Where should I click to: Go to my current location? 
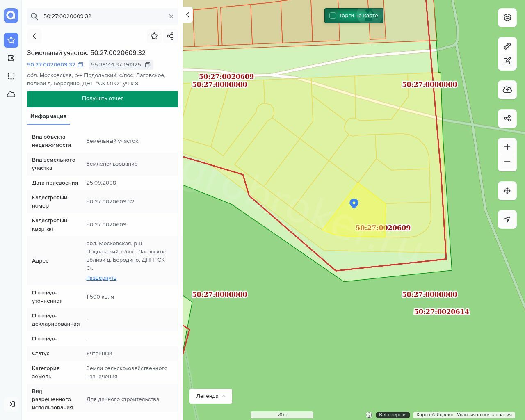tap(507, 219)
